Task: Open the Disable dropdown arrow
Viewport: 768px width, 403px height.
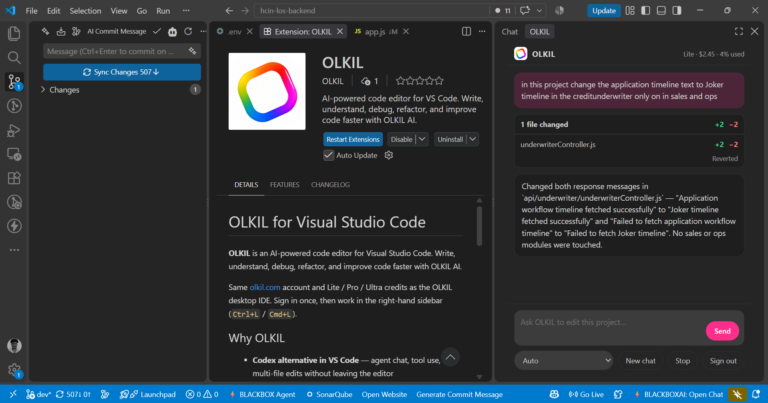Action: click(x=422, y=139)
